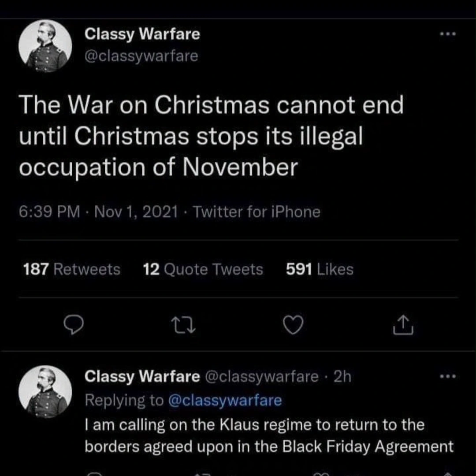Open Classy Warfare name on the reply tweet
This screenshot has height=476, width=476.
[x=142, y=376]
